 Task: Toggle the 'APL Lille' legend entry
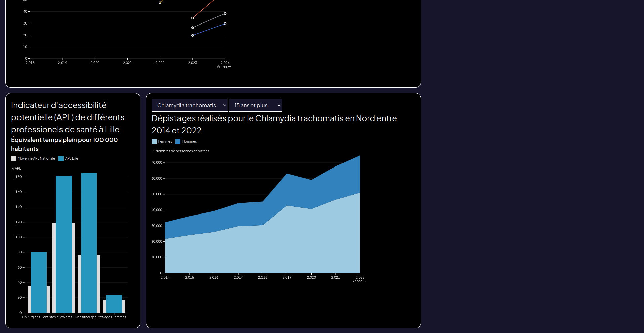68,158
